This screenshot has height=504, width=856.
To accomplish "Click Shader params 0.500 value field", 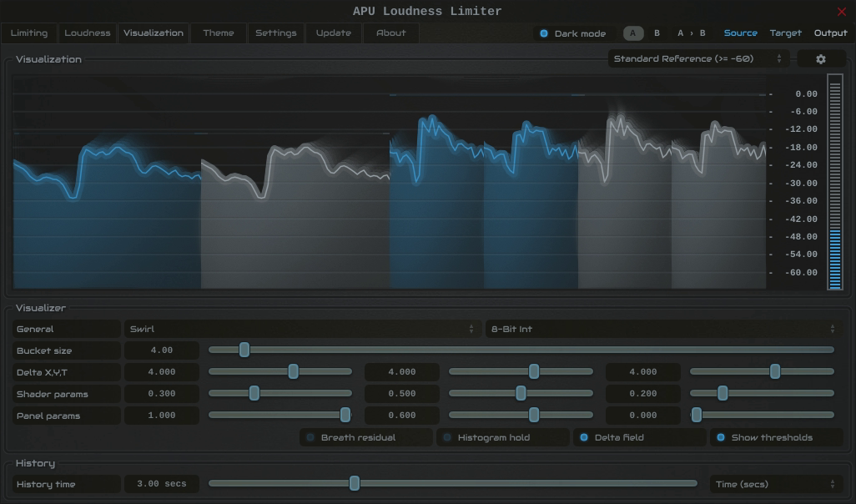I will tap(402, 394).
